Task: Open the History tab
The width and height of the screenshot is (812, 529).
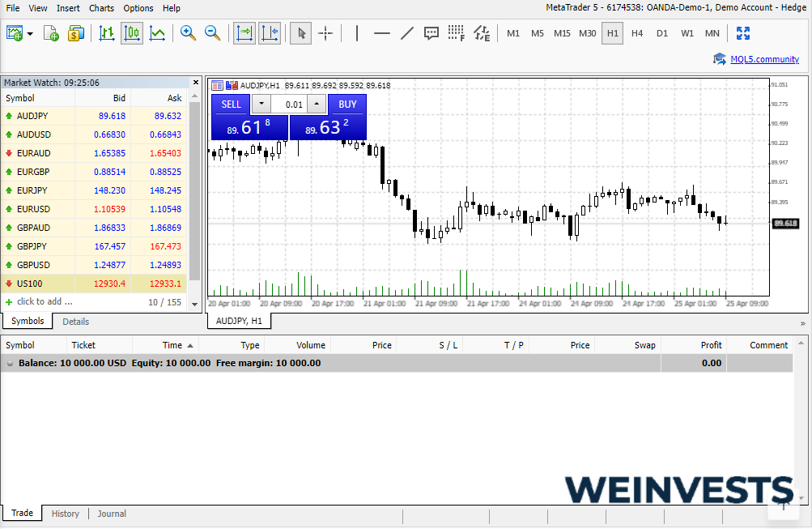Action: coord(66,514)
